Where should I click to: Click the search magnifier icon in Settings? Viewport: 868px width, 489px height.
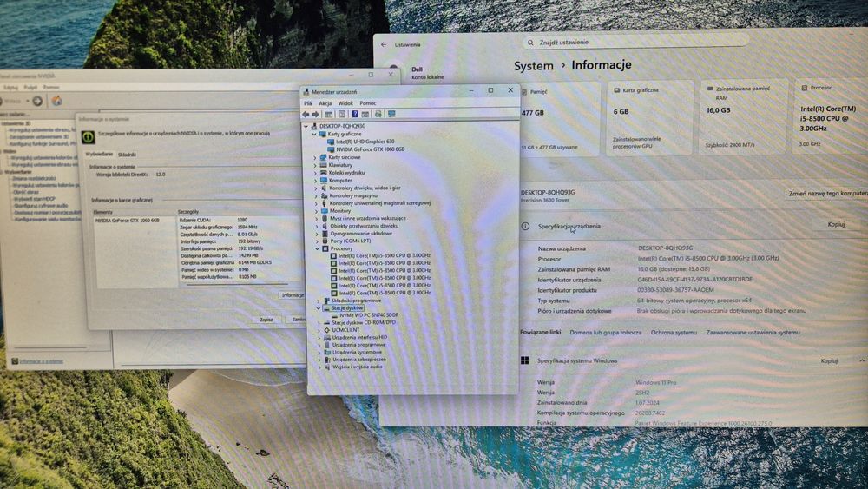click(530, 43)
